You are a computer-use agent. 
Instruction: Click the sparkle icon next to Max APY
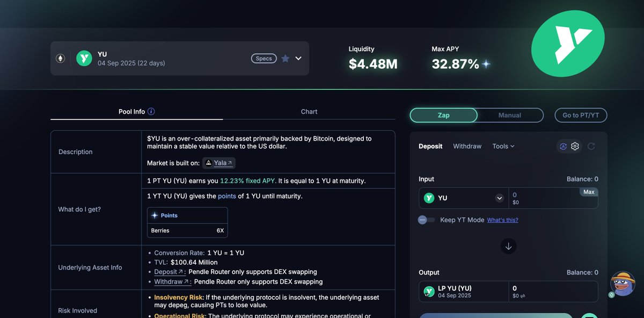coord(486,64)
